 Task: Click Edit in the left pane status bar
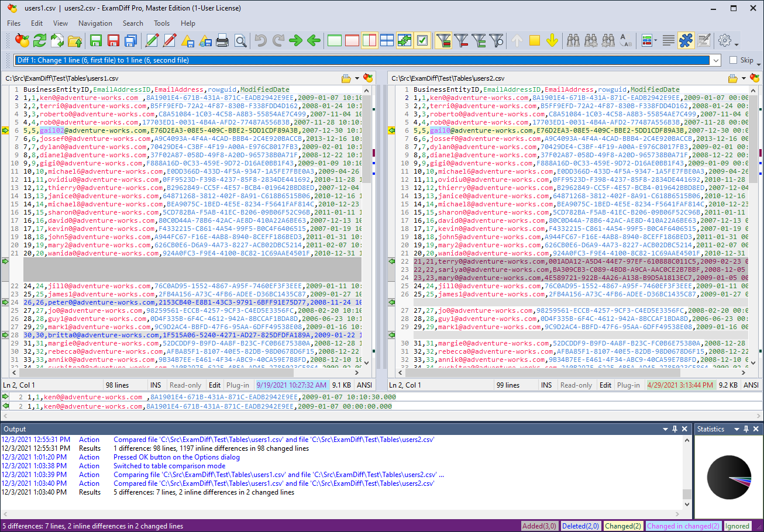pos(215,385)
